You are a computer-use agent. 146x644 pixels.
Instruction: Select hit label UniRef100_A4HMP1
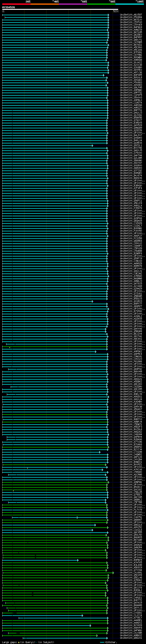click(x=131, y=620)
